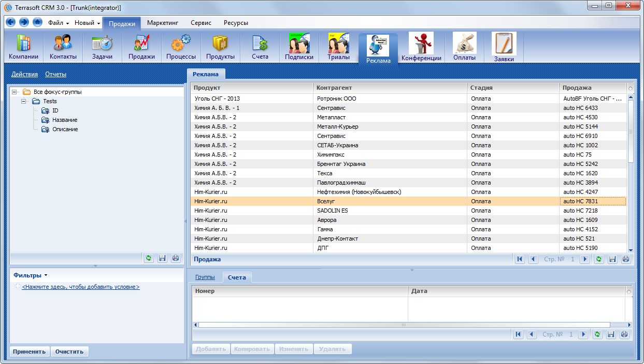Open the Подписки section
Screen dimensions: 644x364
[x=299, y=48]
